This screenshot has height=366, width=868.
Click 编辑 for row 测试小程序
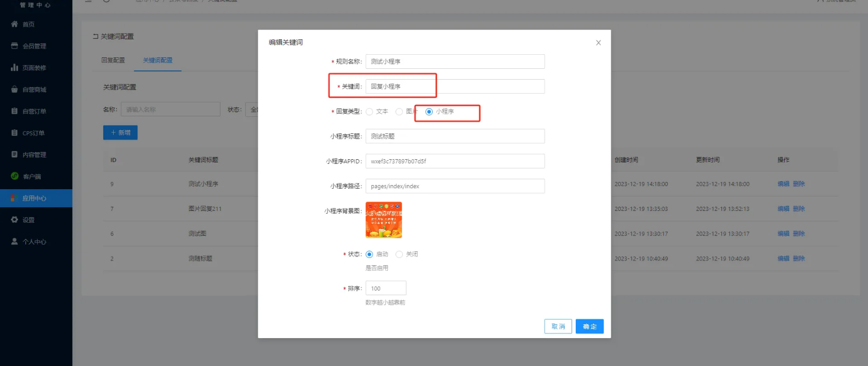point(783,184)
